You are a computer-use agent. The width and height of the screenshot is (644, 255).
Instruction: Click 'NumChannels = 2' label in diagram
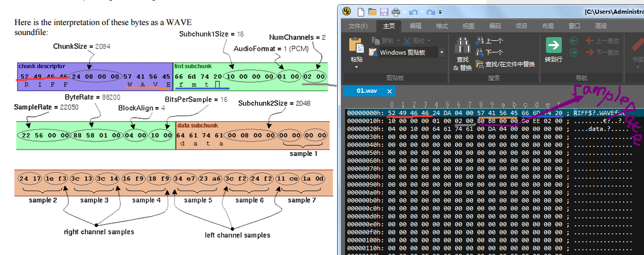point(297,38)
